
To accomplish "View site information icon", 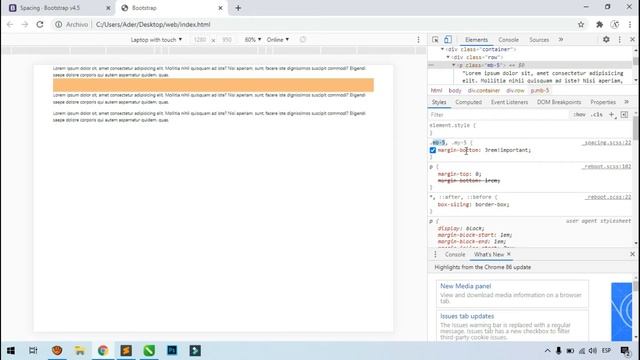I will pyautogui.click(x=58, y=24).
